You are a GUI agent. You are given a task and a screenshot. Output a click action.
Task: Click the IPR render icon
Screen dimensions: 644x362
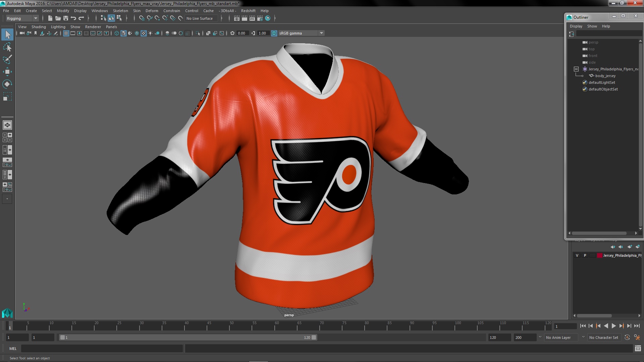[252, 18]
